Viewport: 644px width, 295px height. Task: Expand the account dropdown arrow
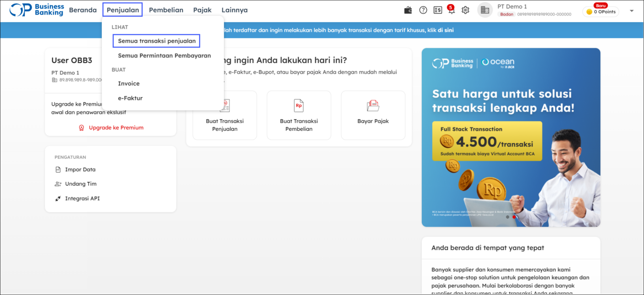632,11
